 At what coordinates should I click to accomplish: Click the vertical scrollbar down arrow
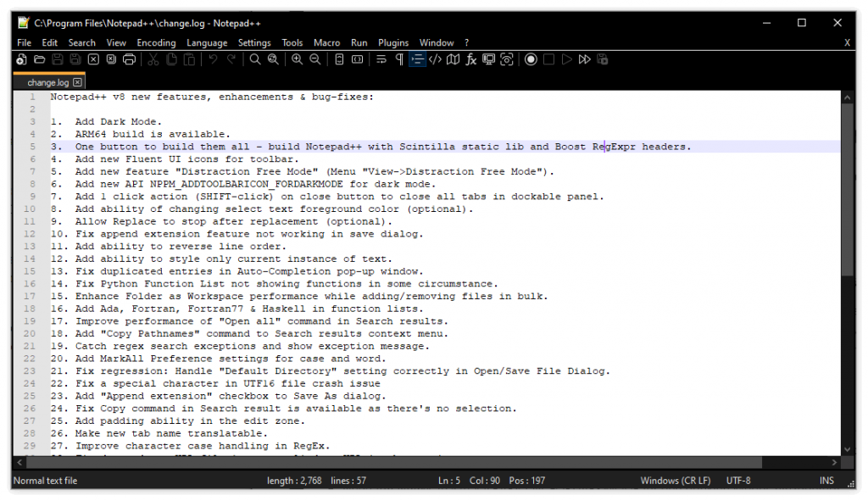click(849, 448)
